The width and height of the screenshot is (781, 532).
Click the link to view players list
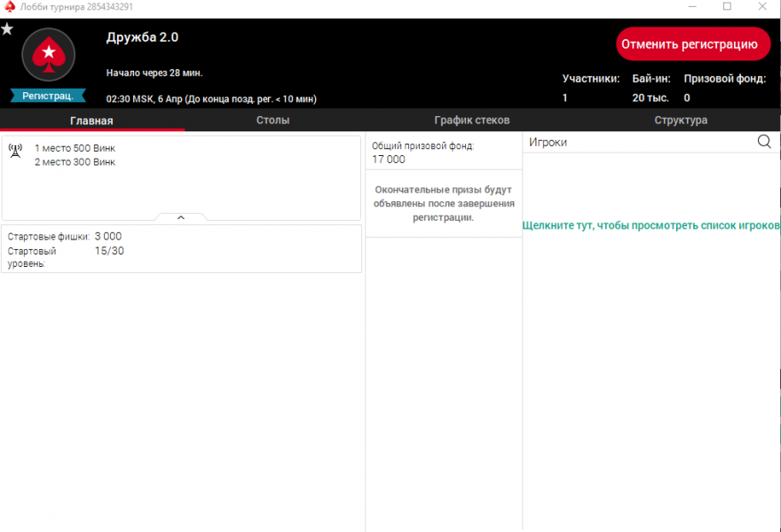[x=651, y=226]
